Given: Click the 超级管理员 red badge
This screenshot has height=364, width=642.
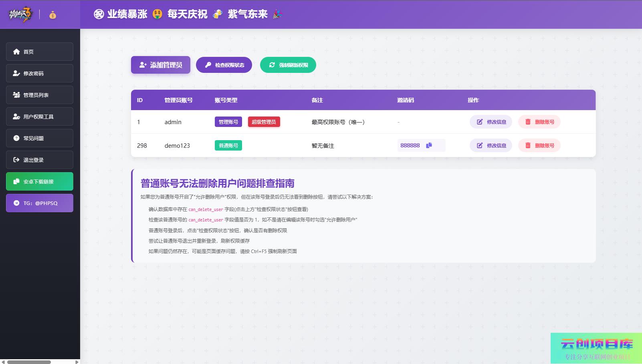Looking at the screenshot, I should (264, 122).
